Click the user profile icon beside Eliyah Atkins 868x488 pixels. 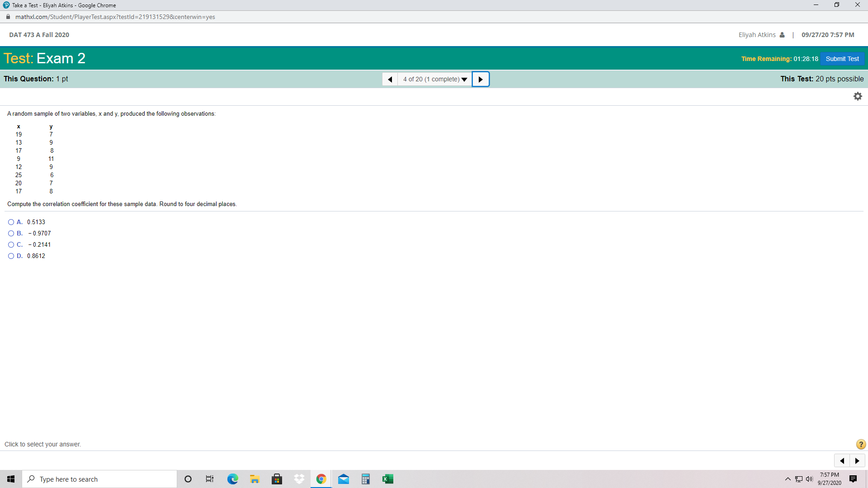[782, 35]
